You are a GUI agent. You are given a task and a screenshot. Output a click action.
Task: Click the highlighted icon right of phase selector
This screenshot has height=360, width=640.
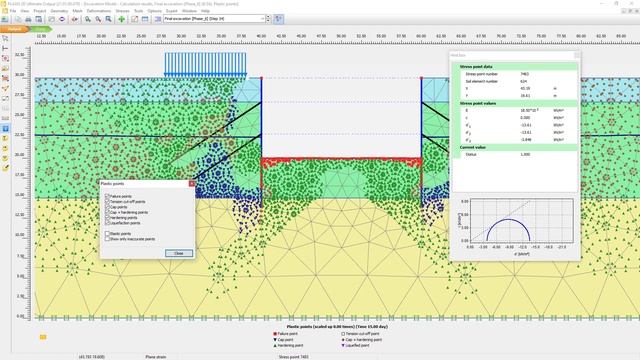click(279, 19)
